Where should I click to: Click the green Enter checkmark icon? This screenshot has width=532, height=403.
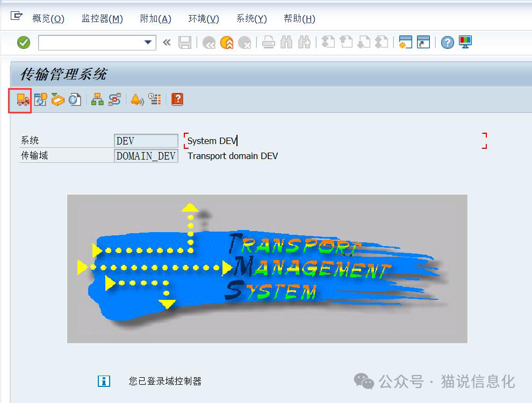[x=24, y=42]
